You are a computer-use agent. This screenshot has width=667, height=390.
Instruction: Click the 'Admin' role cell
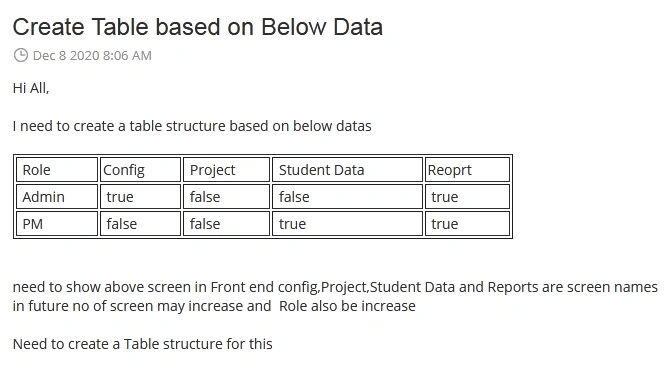tap(57, 196)
